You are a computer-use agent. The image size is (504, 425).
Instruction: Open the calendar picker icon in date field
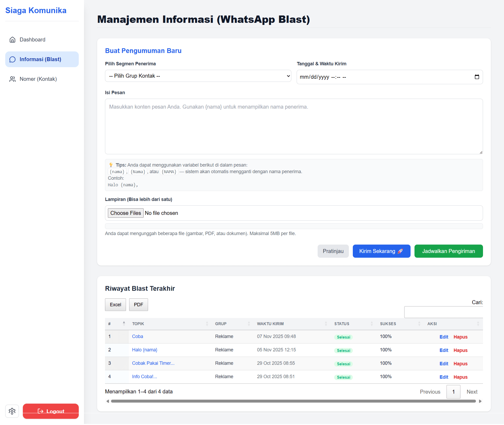(x=477, y=77)
